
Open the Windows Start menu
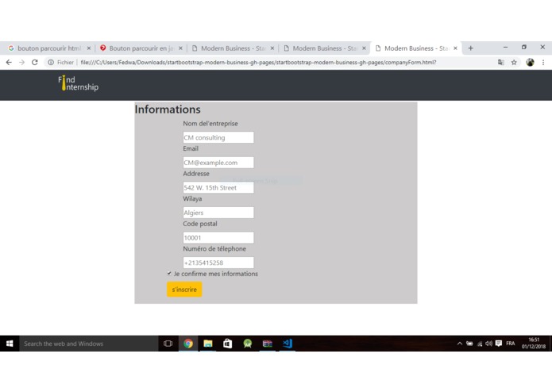click(10, 344)
